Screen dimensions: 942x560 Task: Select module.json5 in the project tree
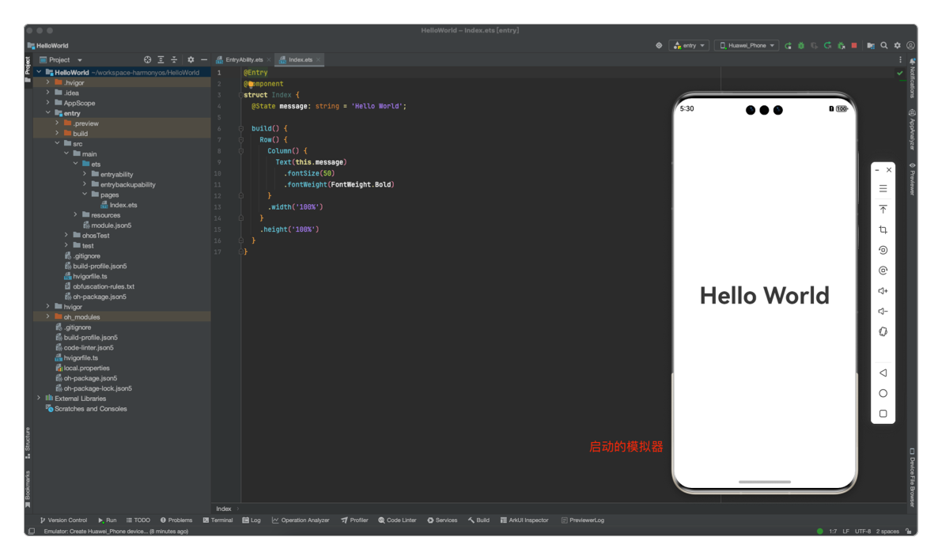(x=107, y=225)
